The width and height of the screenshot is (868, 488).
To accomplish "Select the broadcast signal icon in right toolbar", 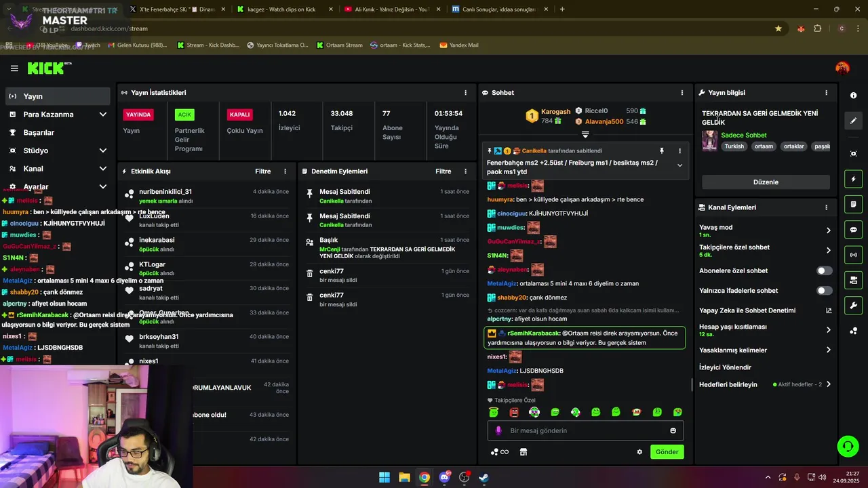I will pyautogui.click(x=853, y=255).
